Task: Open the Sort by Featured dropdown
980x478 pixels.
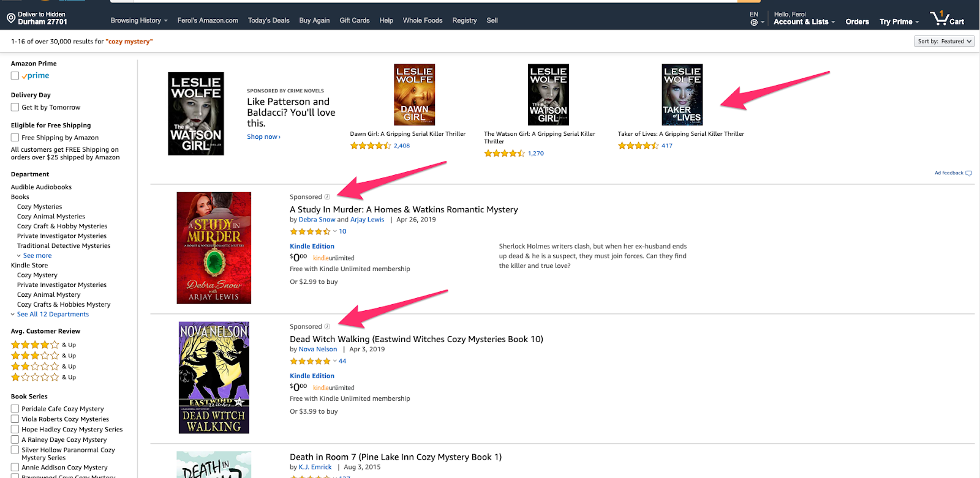Action: [944, 42]
